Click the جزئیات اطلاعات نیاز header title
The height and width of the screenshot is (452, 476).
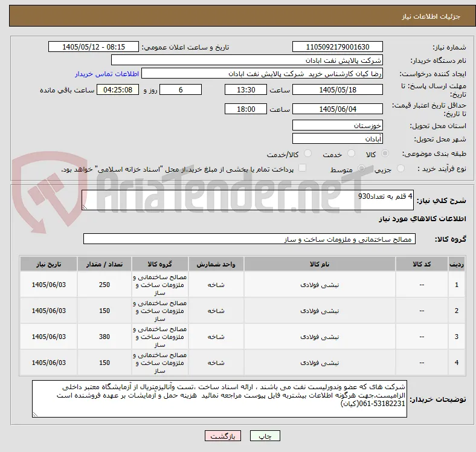(x=431, y=16)
